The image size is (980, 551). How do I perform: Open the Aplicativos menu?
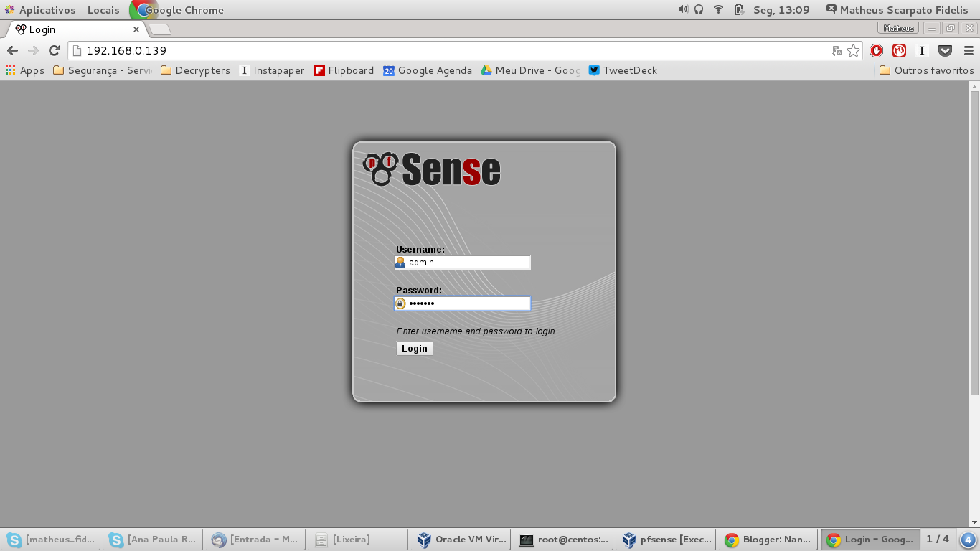click(x=40, y=10)
